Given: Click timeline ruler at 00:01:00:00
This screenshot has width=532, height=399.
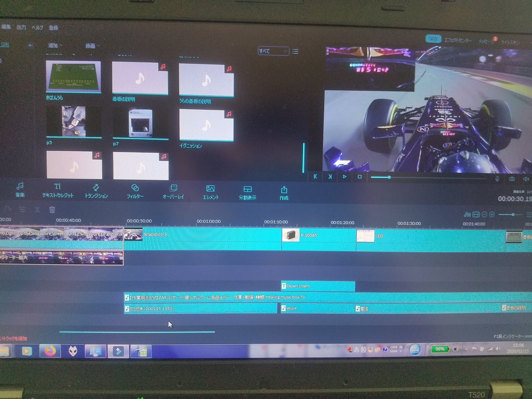Looking at the screenshot, I should tap(209, 221).
